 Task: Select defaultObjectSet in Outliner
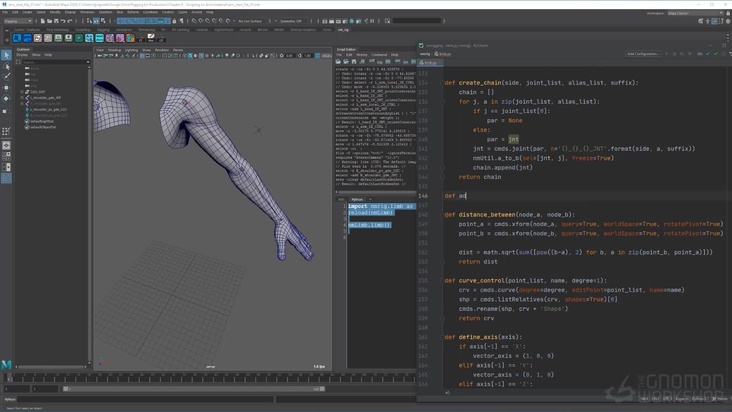43,127
